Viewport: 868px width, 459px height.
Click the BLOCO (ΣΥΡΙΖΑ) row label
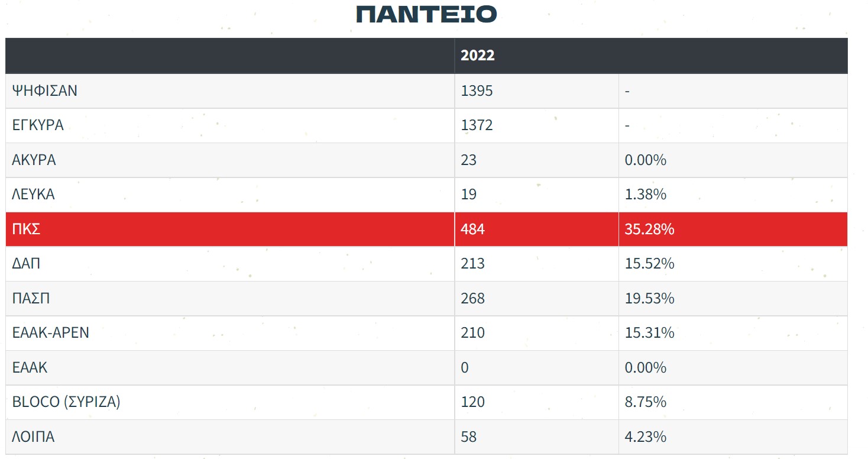click(66, 402)
